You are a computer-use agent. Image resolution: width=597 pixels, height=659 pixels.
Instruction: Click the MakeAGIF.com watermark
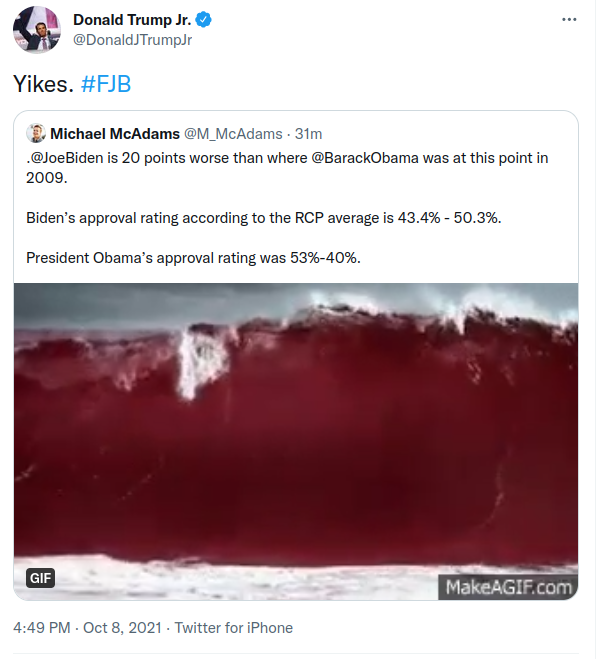[x=508, y=587]
